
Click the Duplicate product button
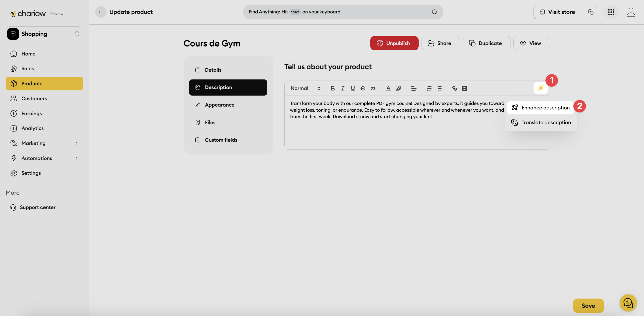(487, 43)
